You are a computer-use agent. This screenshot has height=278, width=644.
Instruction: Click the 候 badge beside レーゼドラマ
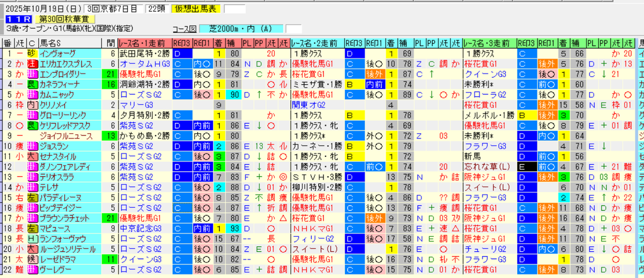[32, 259]
